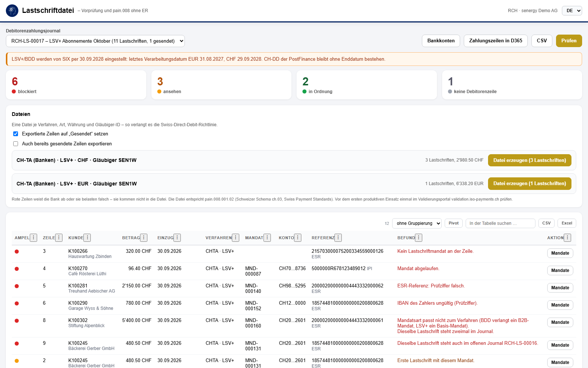This screenshot has height=368, width=588.
Task: Open the KUNDE column menu icon
Action: [x=87, y=238]
